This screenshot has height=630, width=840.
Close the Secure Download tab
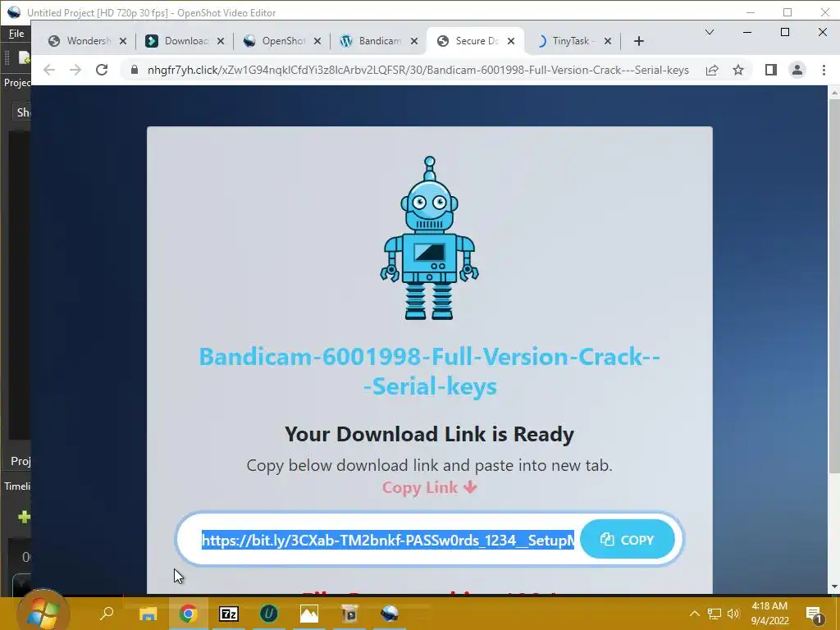click(511, 41)
